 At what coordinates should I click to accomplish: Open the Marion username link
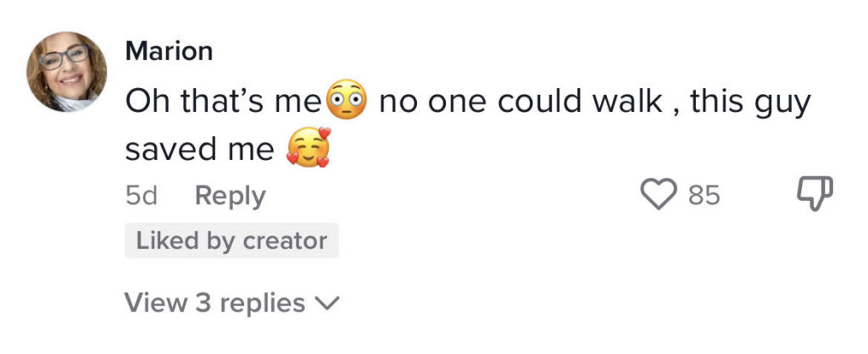tap(169, 52)
